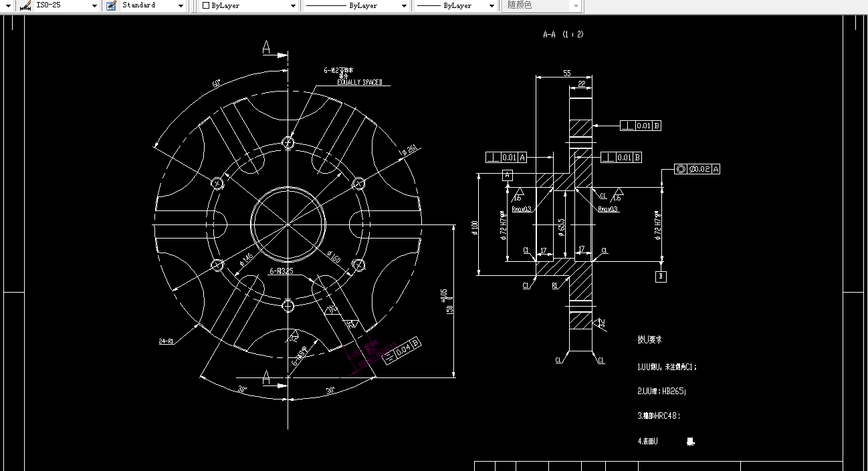This screenshot has height=471, width=868.
Task: Click the leftmost toolbar flyout arrow
Action: click(7, 5)
